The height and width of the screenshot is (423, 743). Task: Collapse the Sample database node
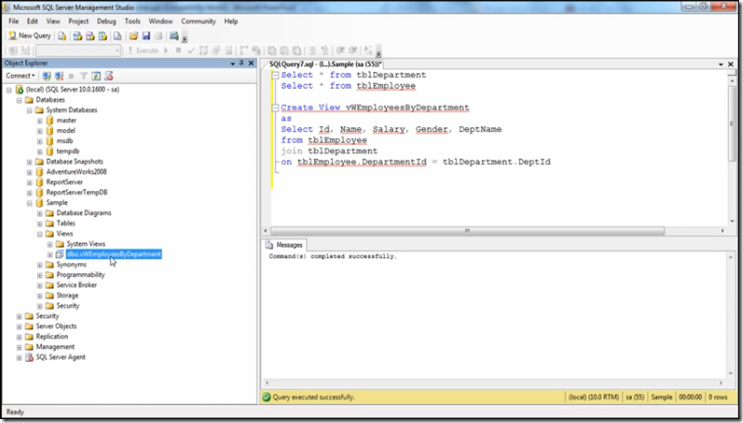coord(29,203)
